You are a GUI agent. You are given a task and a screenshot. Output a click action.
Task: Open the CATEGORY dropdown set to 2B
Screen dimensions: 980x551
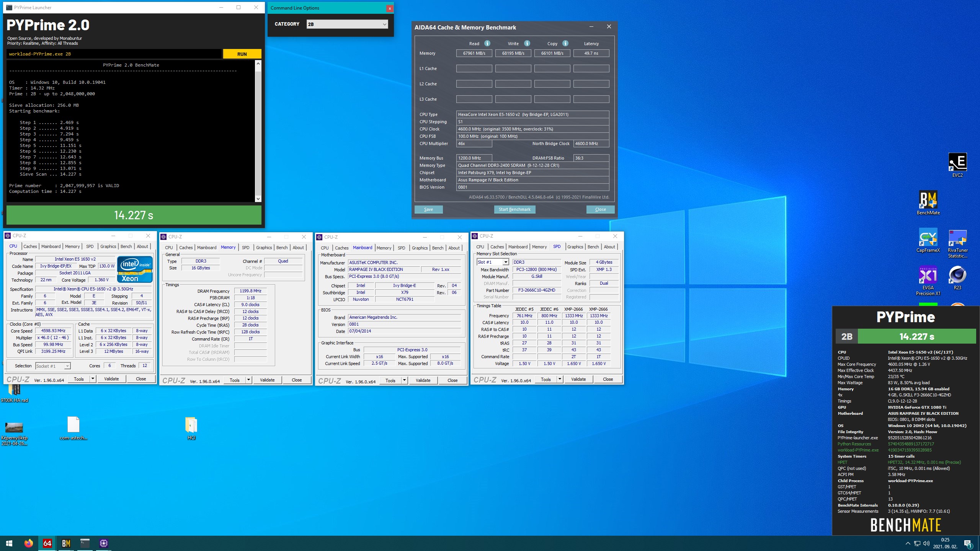click(x=347, y=24)
